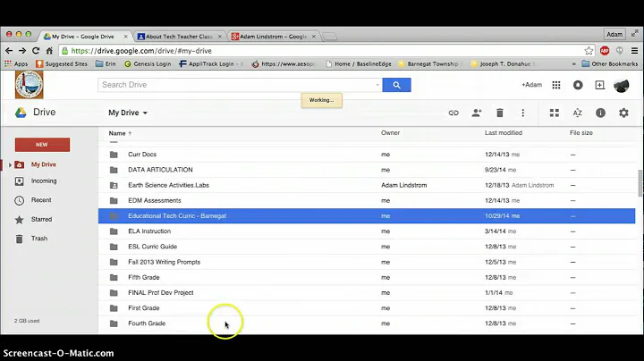Image resolution: width=644 pixels, height=361 pixels.
Task: Open Other Bookmarks folder
Action: (610, 64)
